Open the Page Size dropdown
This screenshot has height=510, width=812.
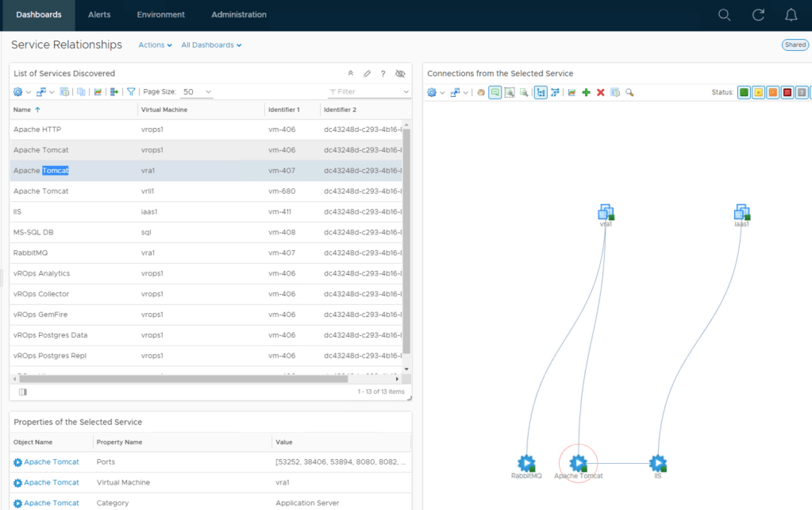coord(197,92)
